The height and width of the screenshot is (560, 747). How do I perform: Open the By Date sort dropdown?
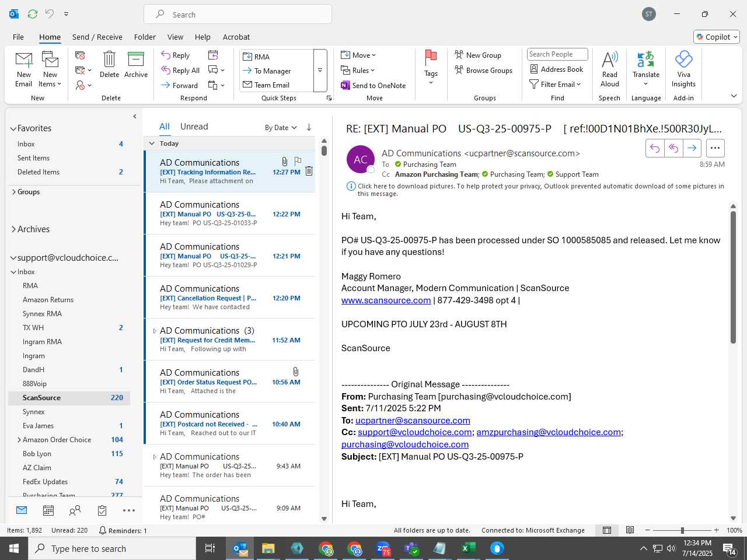pos(281,128)
